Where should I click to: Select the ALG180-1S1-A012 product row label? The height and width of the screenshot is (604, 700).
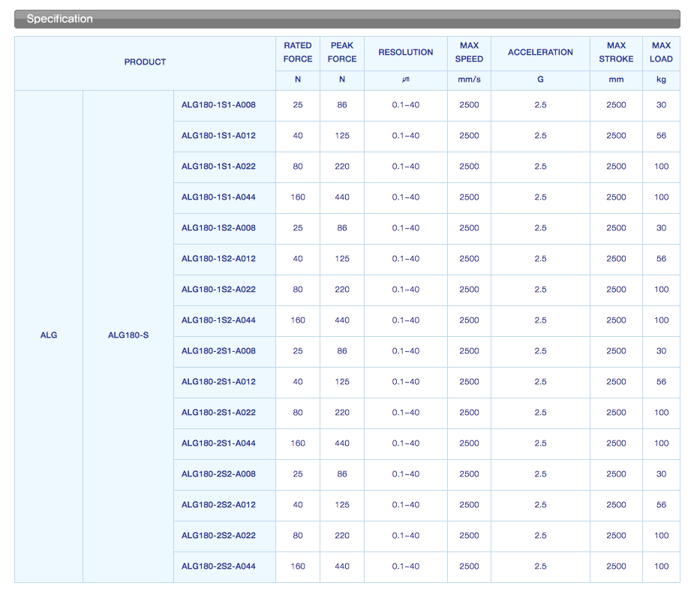click(218, 136)
